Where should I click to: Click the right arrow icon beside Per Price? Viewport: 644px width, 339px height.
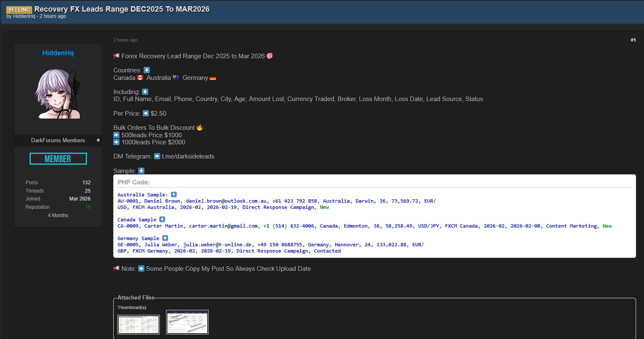click(146, 113)
